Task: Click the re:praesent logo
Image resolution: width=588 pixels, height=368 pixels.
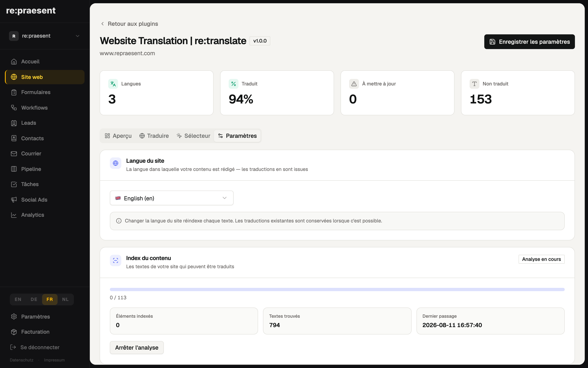Action: coord(31,11)
